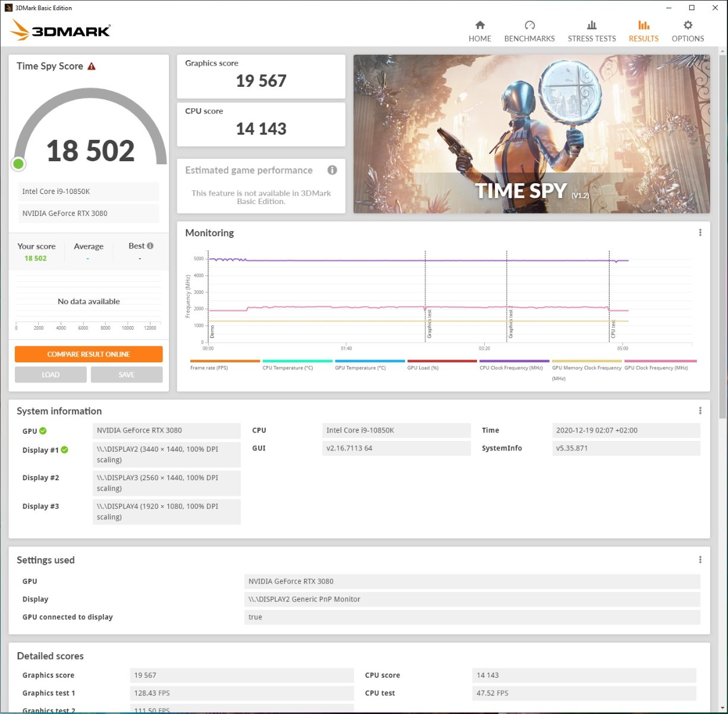The height and width of the screenshot is (714, 728).
Task: Toggle the GPU Temperature legend swatch
Action: [x=370, y=361]
